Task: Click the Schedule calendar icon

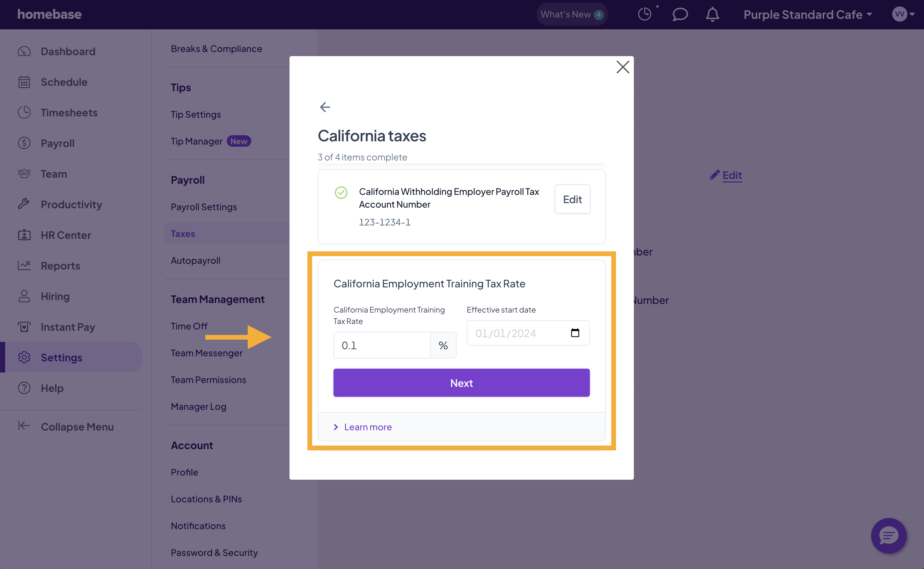Action: [24, 82]
